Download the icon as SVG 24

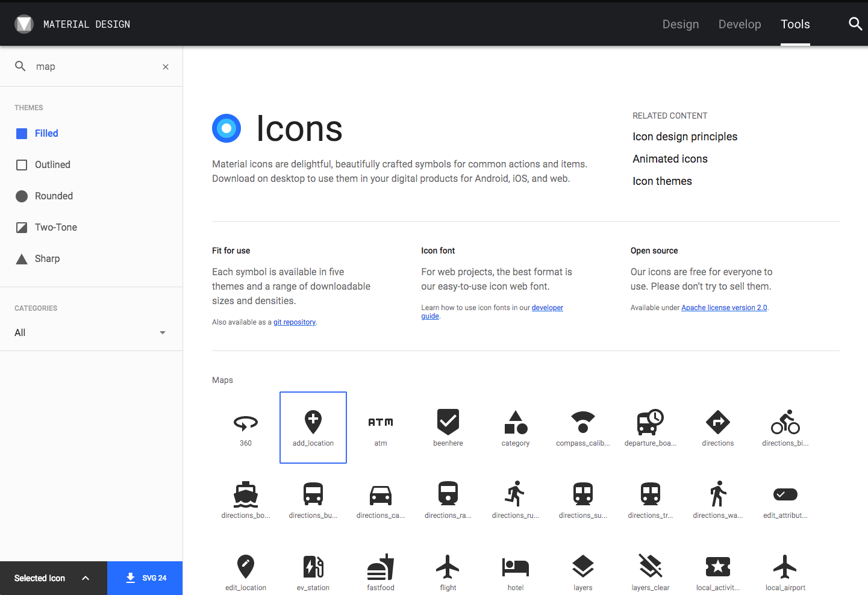[x=145, y=578]
